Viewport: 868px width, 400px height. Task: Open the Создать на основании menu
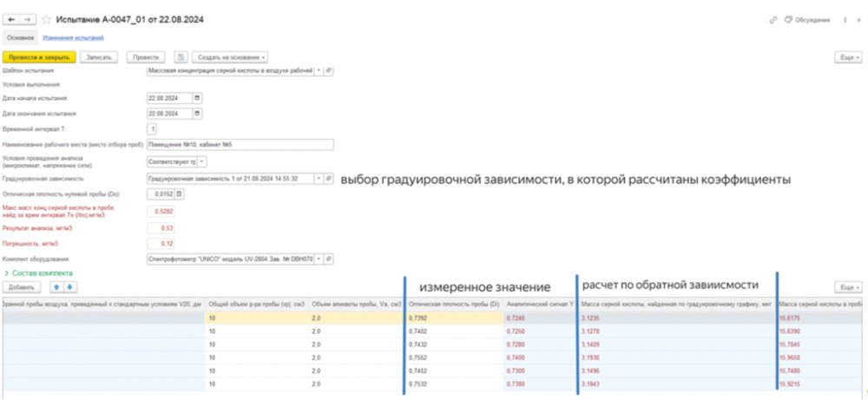229,56
